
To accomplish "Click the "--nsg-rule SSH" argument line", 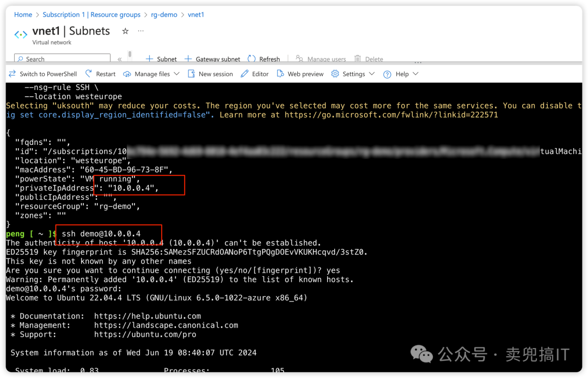I will (x=62, y=87).
